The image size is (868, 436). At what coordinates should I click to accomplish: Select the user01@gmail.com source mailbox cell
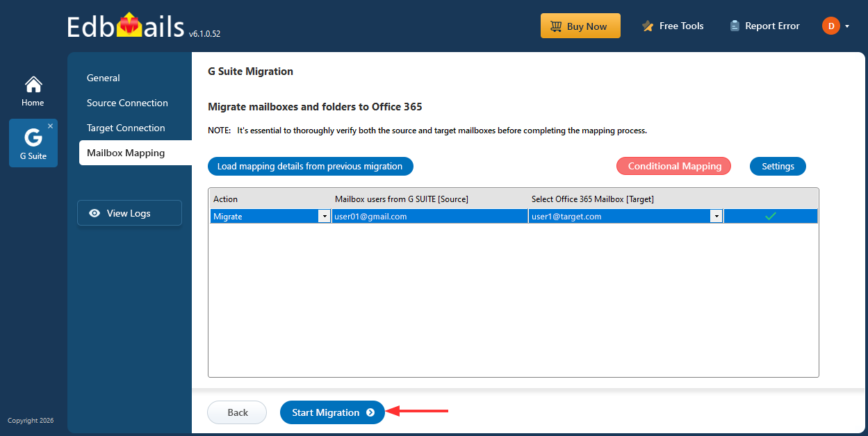coord(429,217)
